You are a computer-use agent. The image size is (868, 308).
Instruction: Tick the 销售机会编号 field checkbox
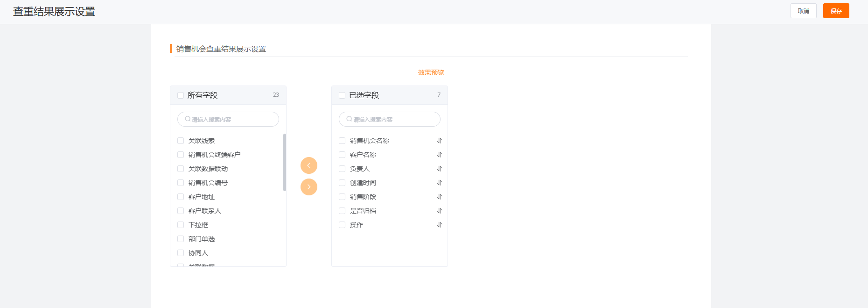[x=181, y=183]
